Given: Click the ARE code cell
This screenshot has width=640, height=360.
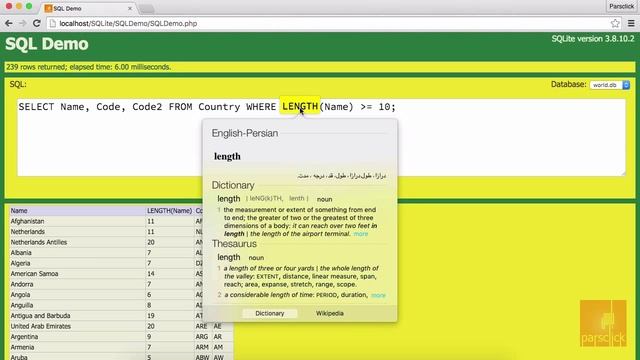Looking at the screenshot, I should pos(202,326).
